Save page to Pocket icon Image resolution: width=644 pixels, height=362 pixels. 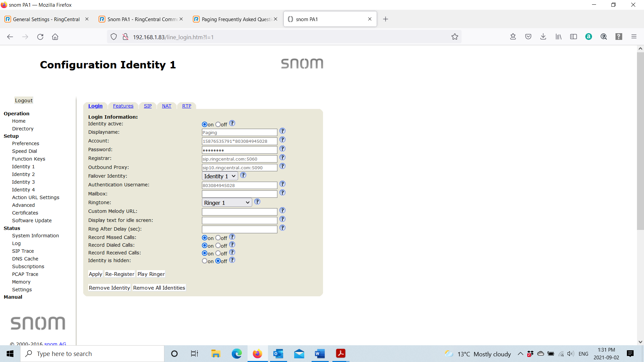click(528, 37)
